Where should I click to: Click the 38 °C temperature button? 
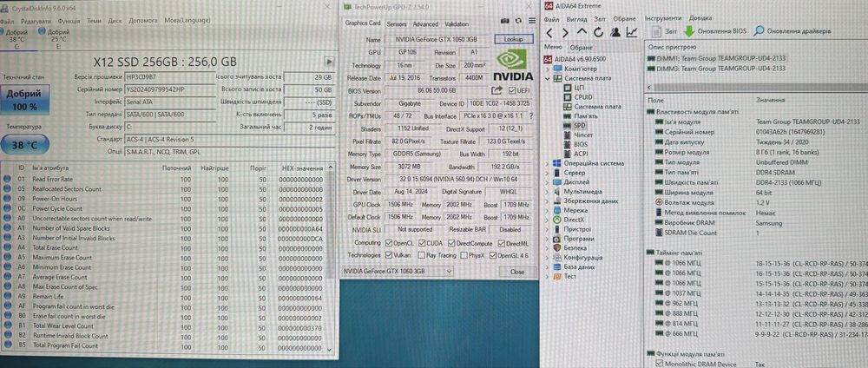24,146
